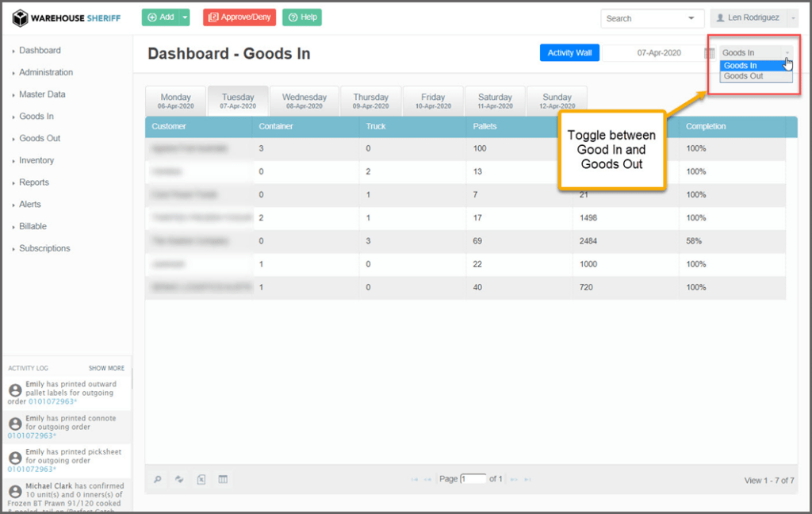Switch to the Wednesday 08-Apr-2020 tab

tap(304, 101)
